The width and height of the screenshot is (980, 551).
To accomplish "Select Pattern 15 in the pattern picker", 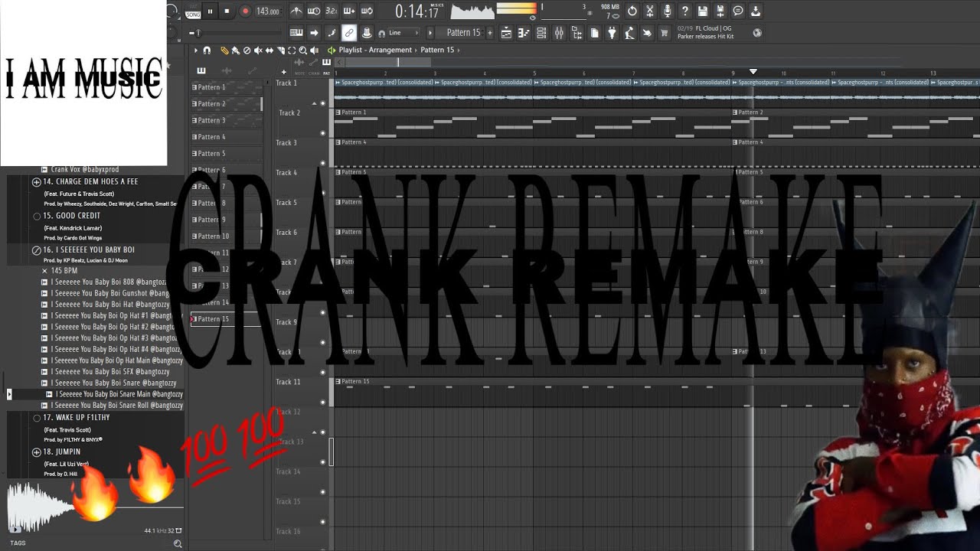I will point(226,319).
